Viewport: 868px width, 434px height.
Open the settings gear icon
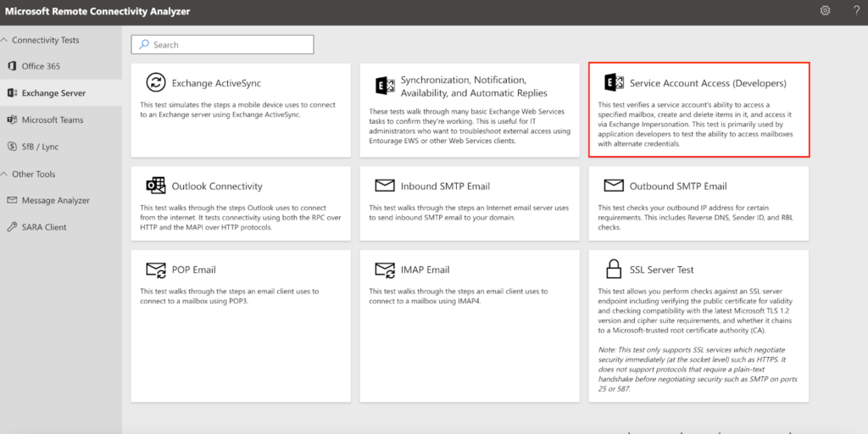[x=825, y=10]
